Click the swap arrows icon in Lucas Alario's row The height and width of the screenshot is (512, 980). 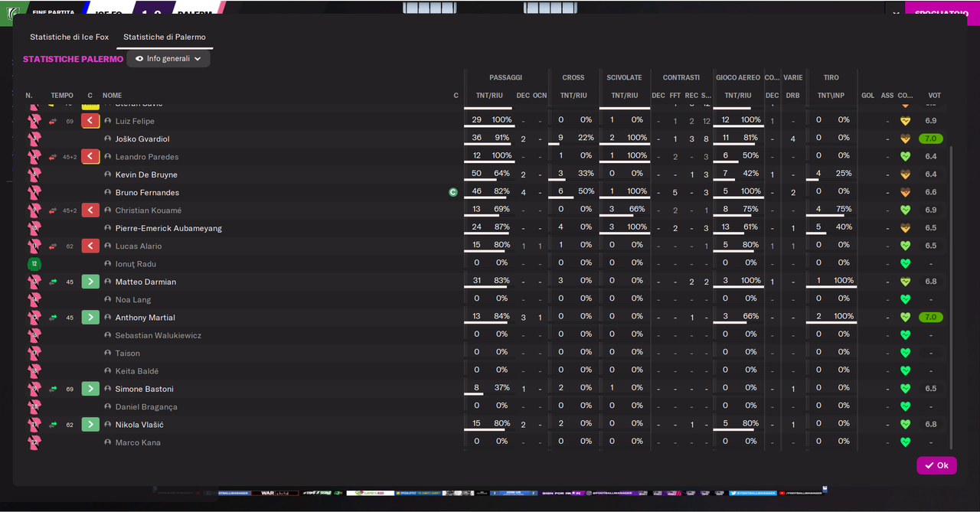[53, 246]
